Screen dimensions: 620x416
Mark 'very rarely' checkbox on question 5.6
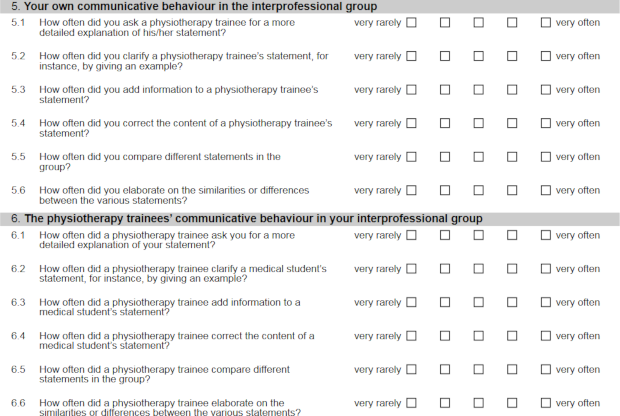pyautogui.click(x=411, y=190)
